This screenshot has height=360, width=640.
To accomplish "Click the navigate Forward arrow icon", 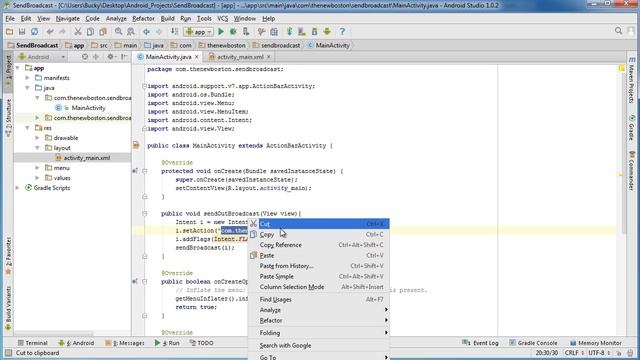I will pyautogui.click(x=159, y=31).
